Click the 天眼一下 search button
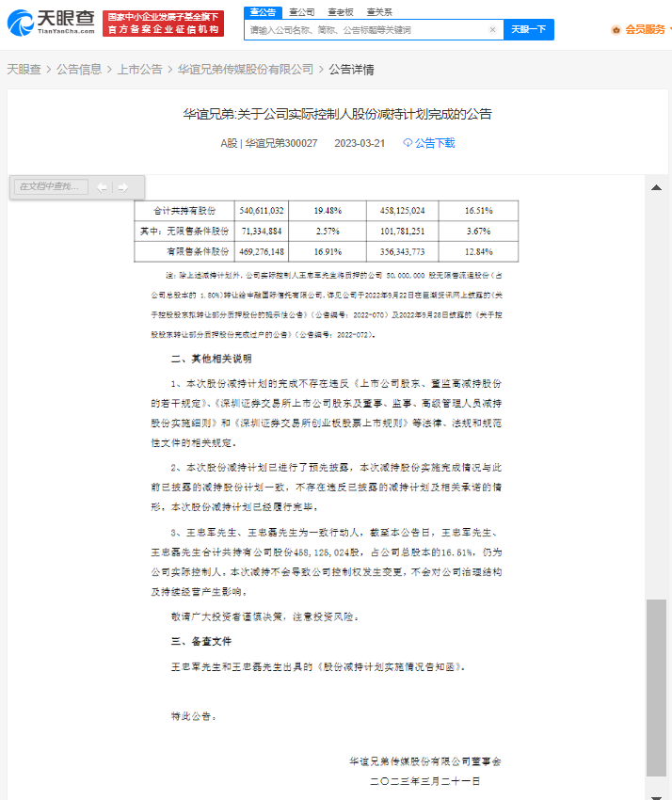The width and height of the screenshot is (672, 800). click(529, 29)
